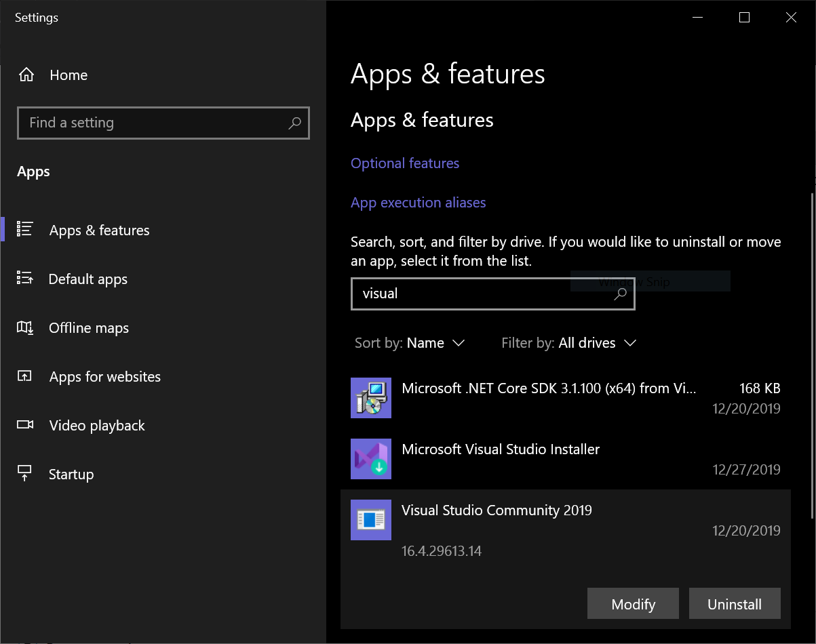Click the Visual Studio Installer app icon
816x644 pixels.
pyautogui.click(x=371, y=459)
